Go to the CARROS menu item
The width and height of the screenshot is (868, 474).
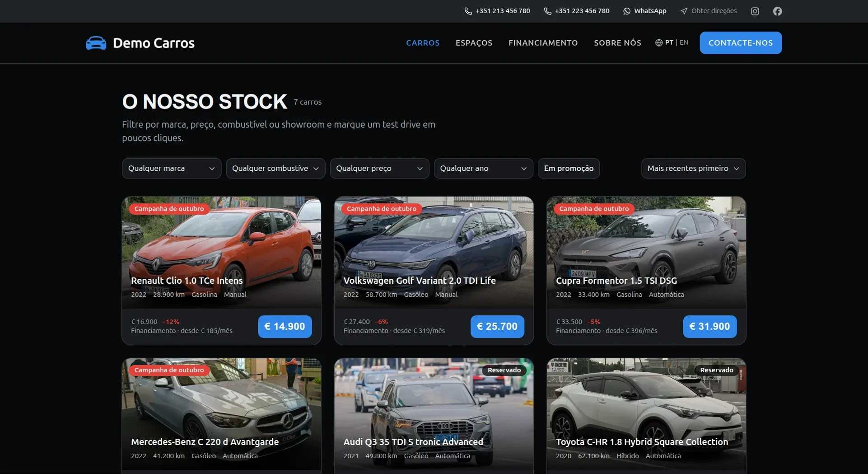tap(423, 43)
